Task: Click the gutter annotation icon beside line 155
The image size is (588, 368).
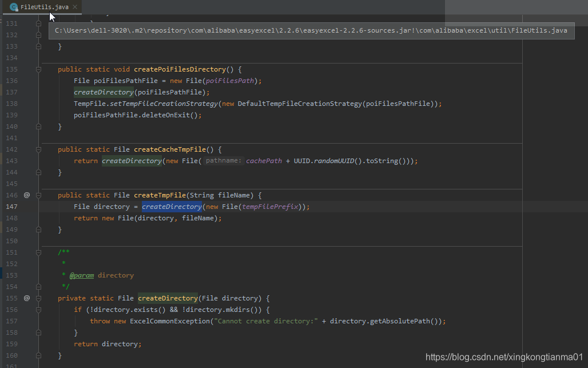Action: pos(26,298)
